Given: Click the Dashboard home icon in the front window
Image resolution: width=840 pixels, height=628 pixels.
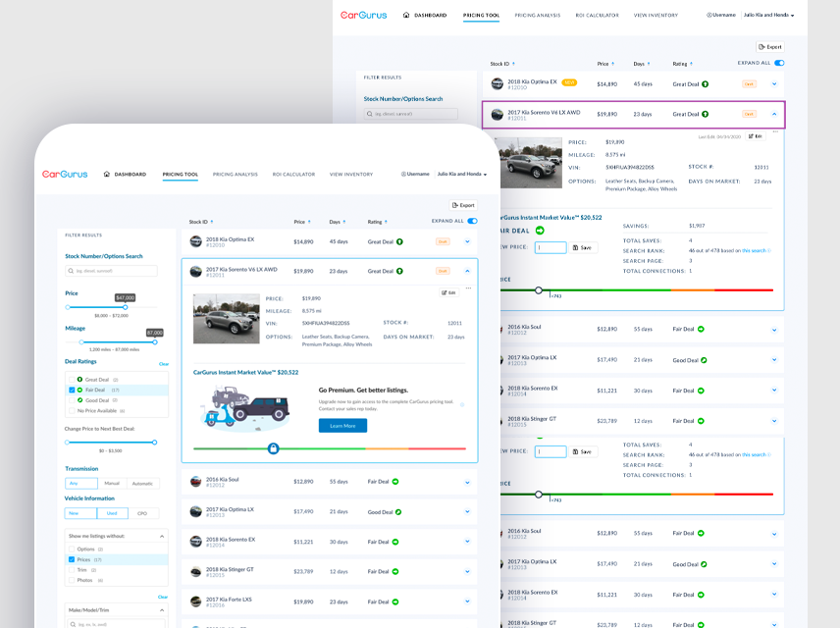Looking at the screenshot, I should (x=107, y=174).
